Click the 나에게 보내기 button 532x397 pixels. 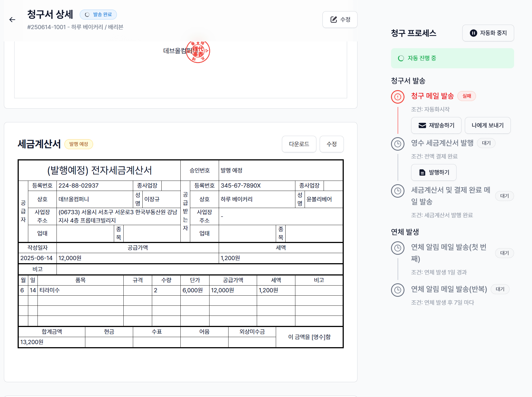(488, 125)
